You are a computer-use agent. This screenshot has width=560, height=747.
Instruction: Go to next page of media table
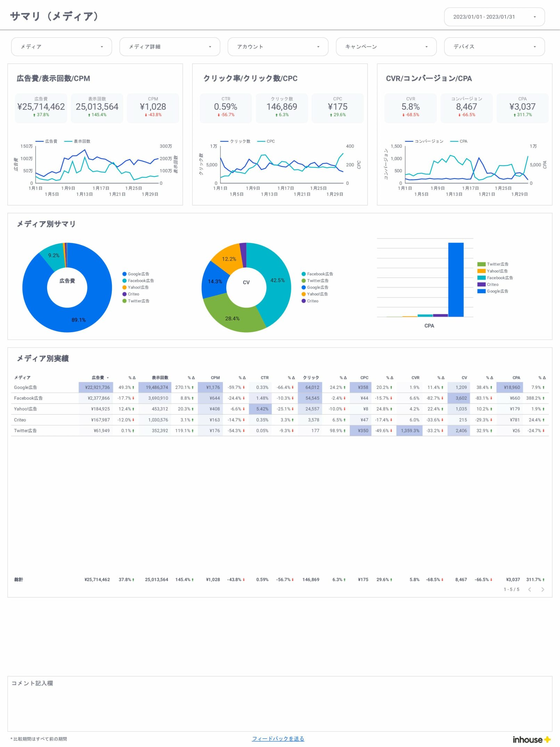[542, 589]
